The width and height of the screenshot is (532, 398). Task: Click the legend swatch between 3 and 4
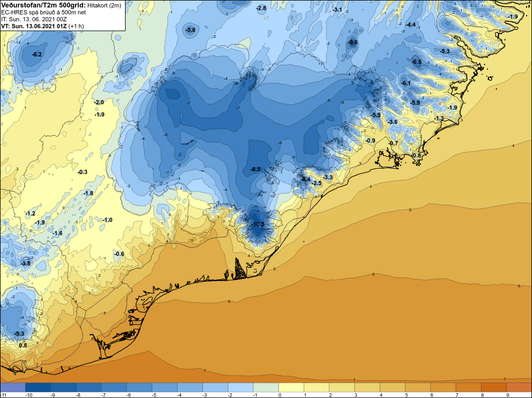click(367, 387)
